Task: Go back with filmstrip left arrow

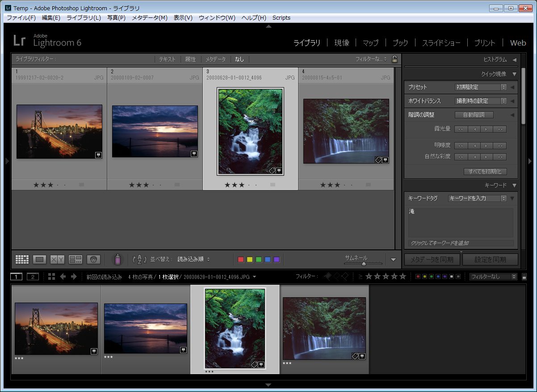Action: coord(63,277)
